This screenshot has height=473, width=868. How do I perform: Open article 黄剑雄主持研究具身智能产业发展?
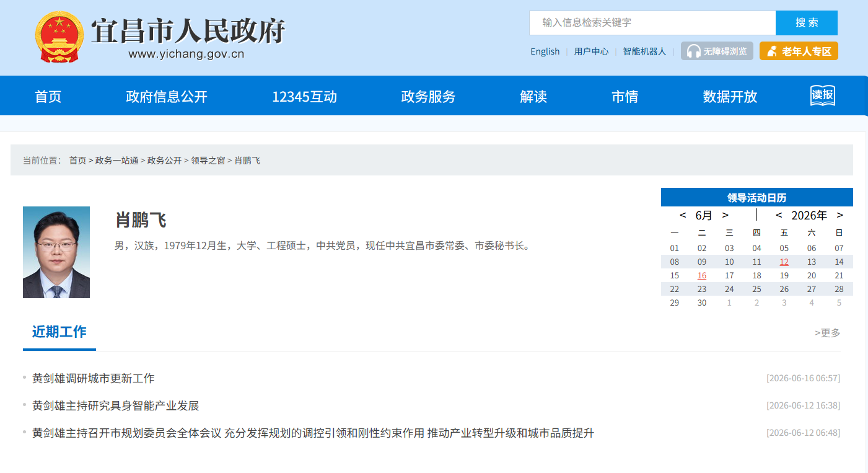pos(116,405)
